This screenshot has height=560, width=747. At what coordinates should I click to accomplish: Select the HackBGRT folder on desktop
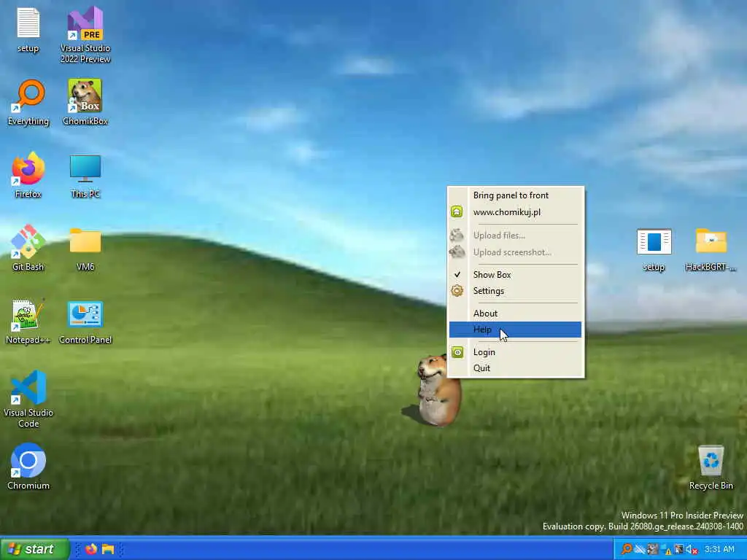711,249
